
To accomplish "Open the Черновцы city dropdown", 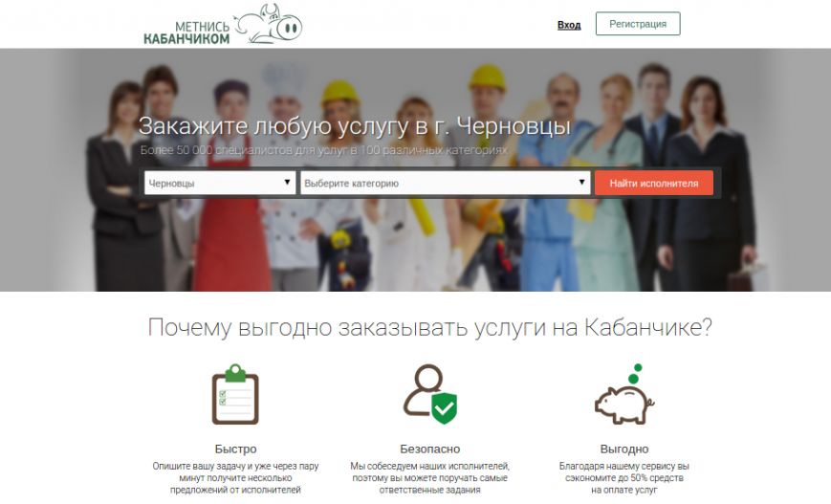I will (x=220, y=183).
